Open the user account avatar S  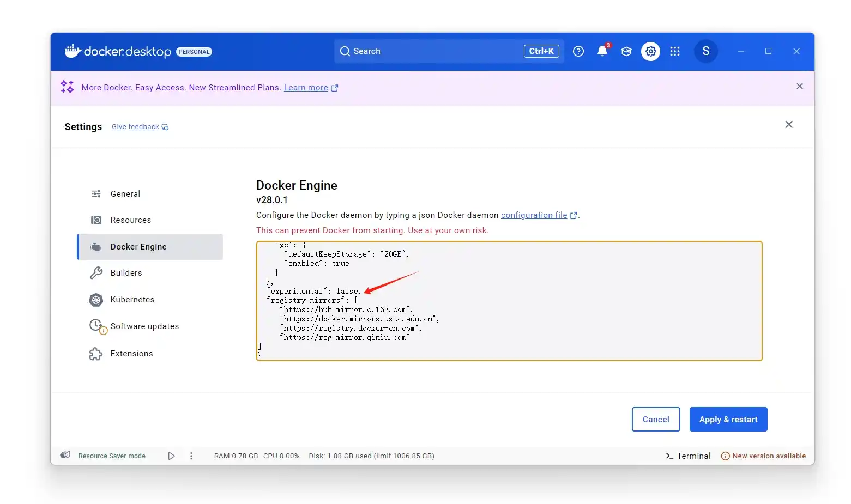click(705, 51)
